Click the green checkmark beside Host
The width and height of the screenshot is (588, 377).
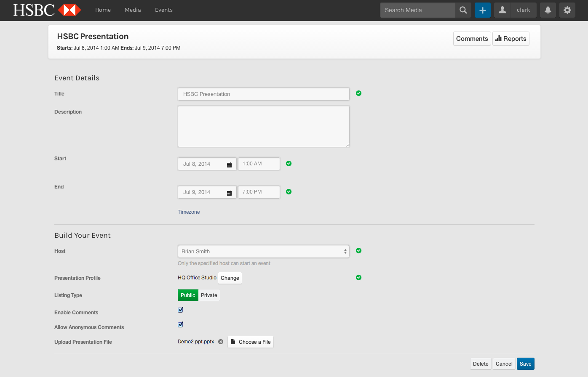[x=359, y=251]
